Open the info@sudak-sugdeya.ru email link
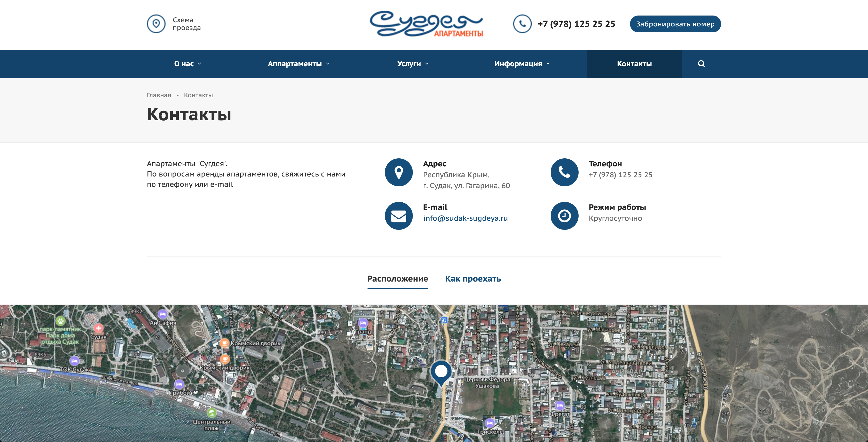The image size is (868, 442). [465, 218]
